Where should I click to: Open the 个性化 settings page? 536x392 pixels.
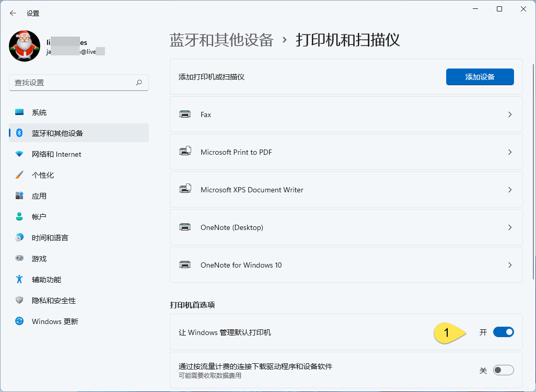[x=78, y=175]
